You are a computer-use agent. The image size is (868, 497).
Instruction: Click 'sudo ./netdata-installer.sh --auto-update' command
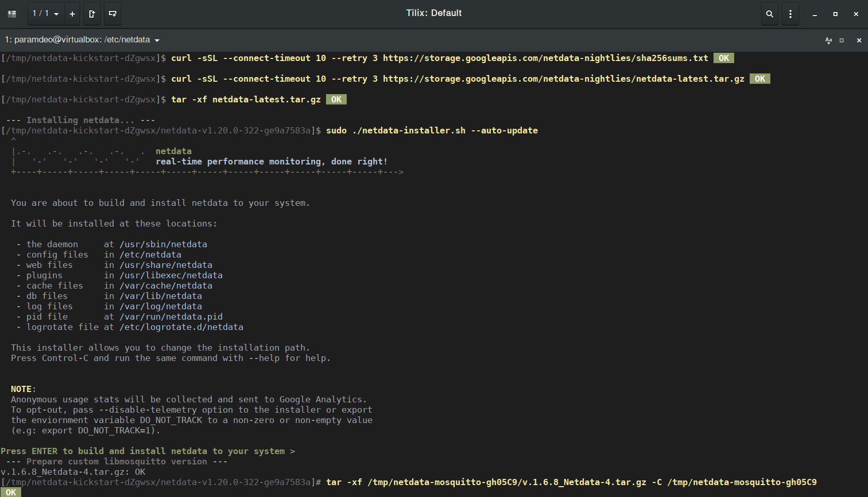pos(432,130)
